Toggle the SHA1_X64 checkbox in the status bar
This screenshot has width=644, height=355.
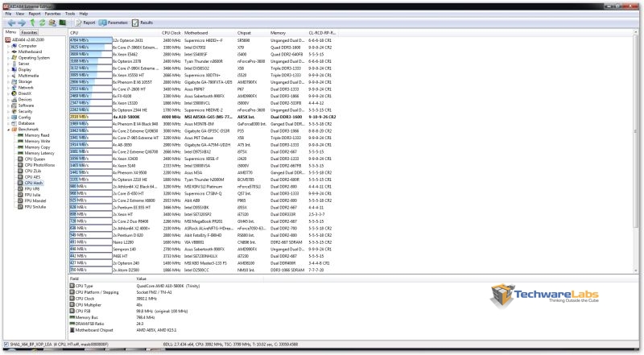[6, 345]
